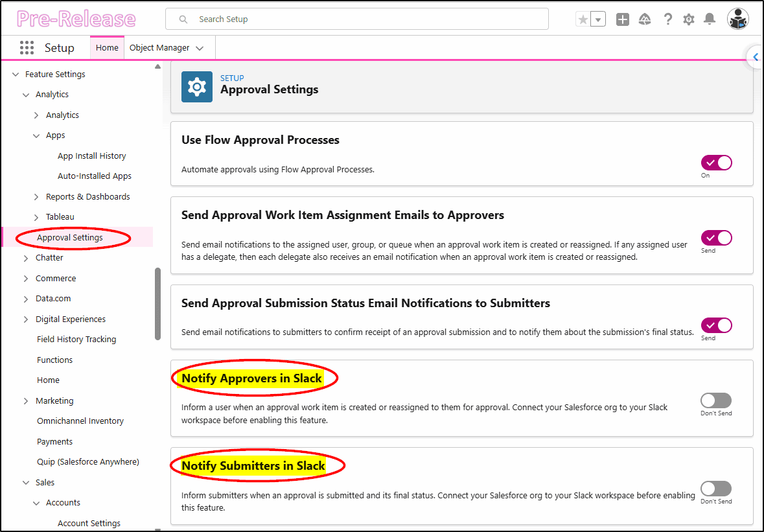Focus the Search Setup field

click(356, 19)
